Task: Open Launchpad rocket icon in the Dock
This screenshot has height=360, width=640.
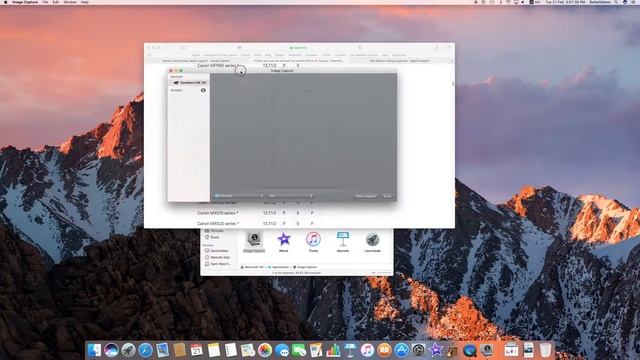Action: click(128, 350)
